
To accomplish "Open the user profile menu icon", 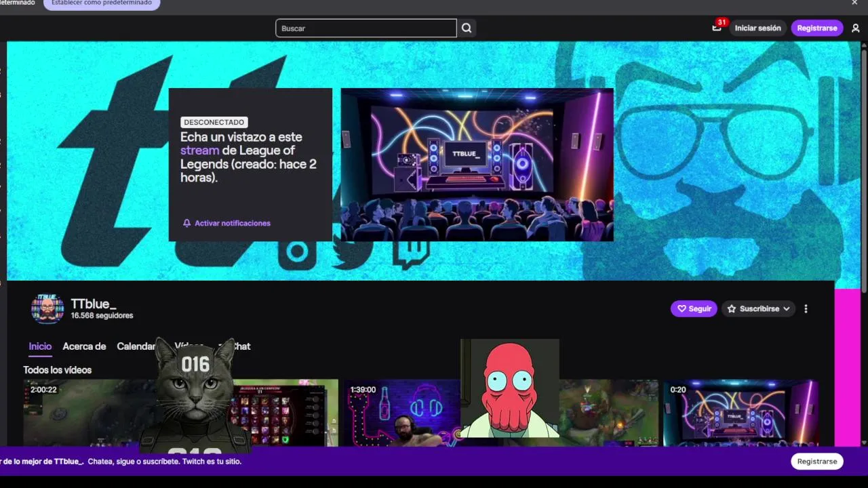I will point(856,28).
